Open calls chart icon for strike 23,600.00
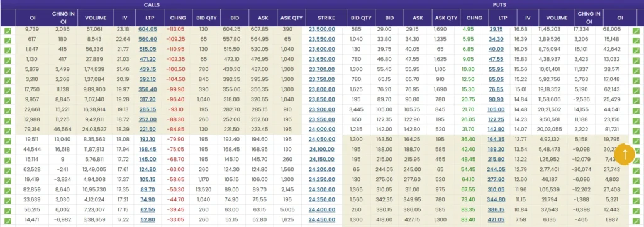Screen dimensions: 644x227 tap(8, 51)
